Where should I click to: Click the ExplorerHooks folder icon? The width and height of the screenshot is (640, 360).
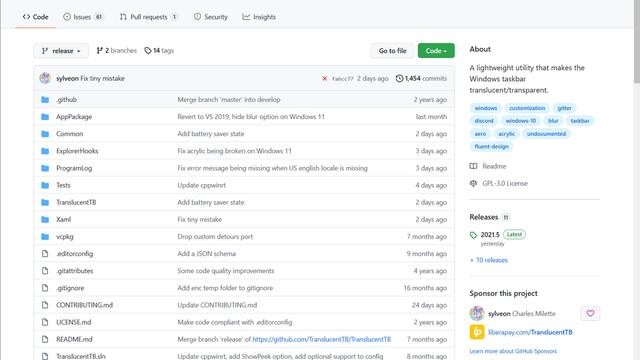pyautogui.click(x=45, y=151)
